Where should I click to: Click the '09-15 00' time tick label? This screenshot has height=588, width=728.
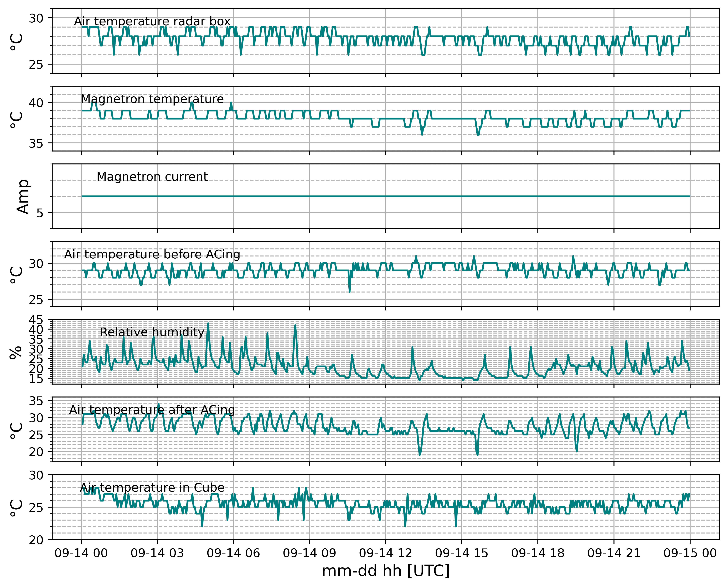coord(690,554)
